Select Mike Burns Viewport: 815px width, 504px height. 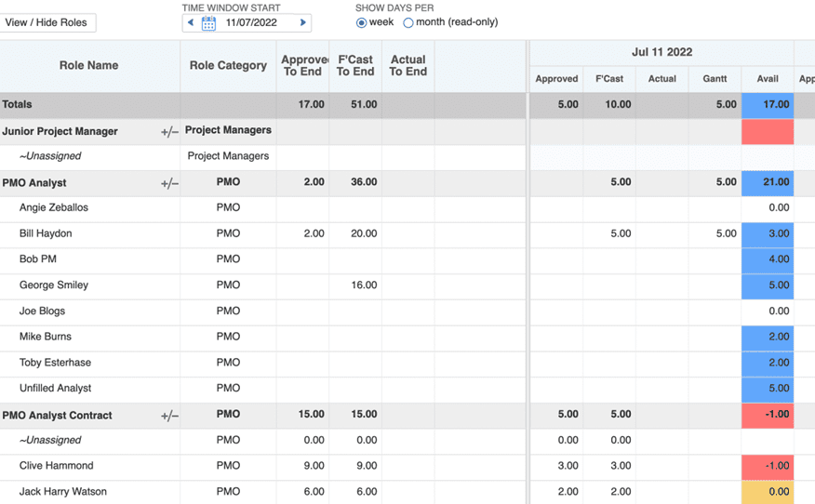(x=46, y=337)
